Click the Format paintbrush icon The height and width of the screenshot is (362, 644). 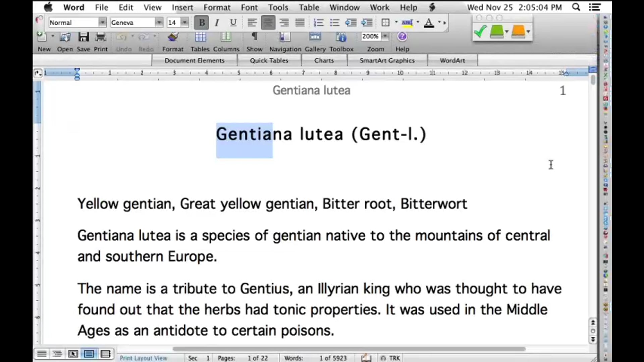click(173, 37)
